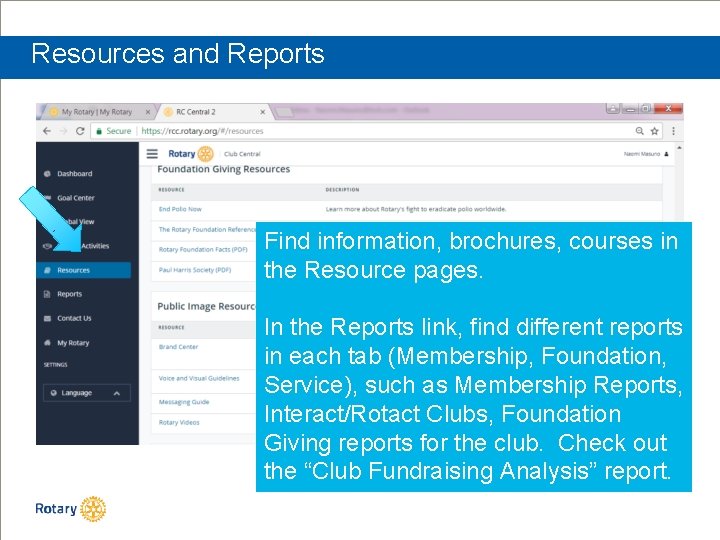Open the Paul Harris Society (PDF) link
Viewport: 720px width, 540px height.
195,270
